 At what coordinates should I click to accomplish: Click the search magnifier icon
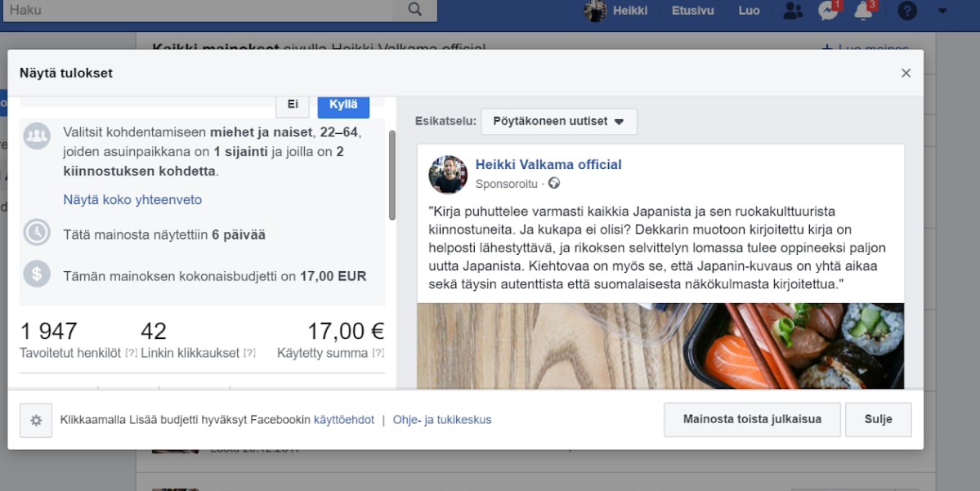click(414, 9)
